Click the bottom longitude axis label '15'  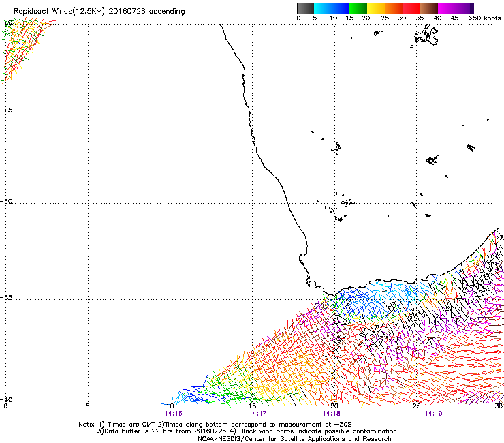(252, 406)
